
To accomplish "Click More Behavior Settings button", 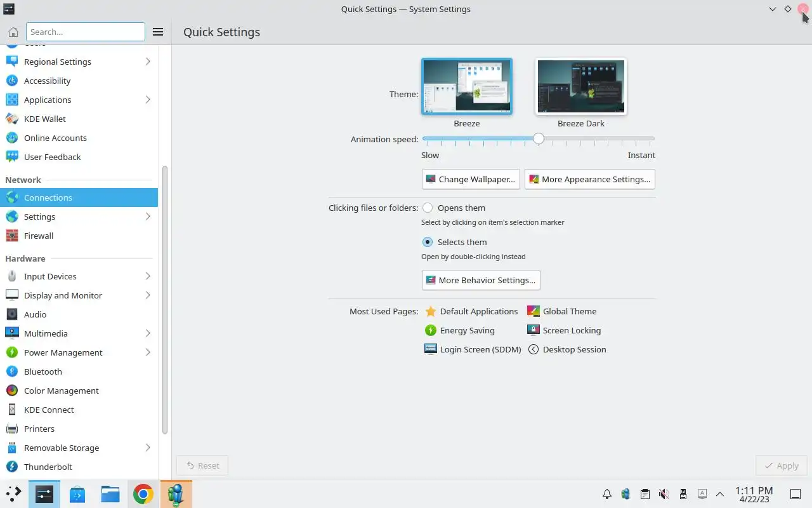I will click(x=481, y=280).
